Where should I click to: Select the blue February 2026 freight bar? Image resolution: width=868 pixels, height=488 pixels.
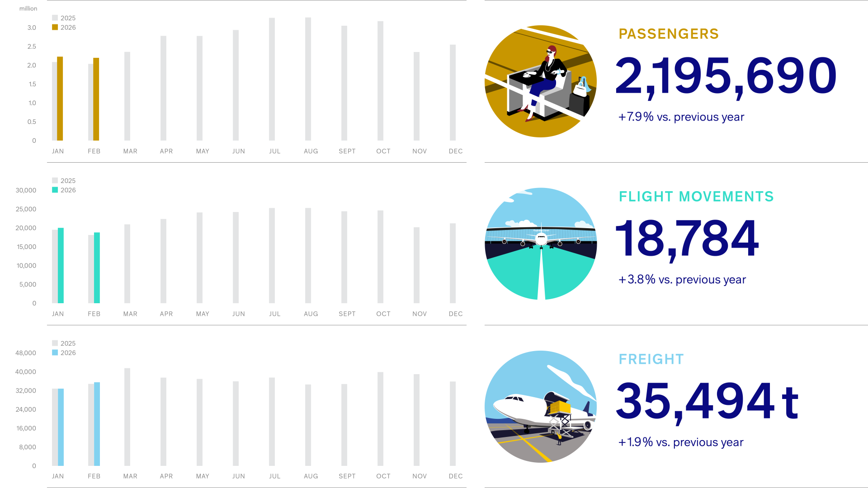[x=97, y=424]
